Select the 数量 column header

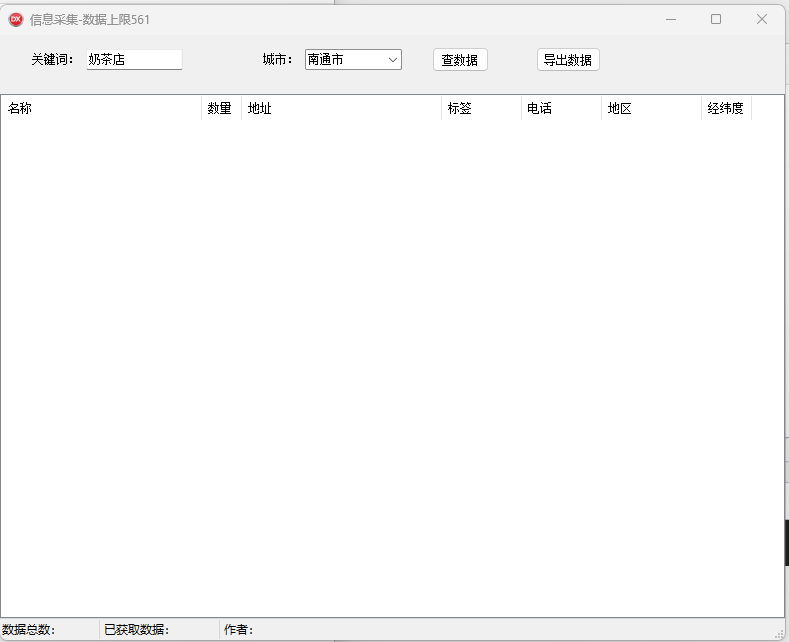(221, 109)
